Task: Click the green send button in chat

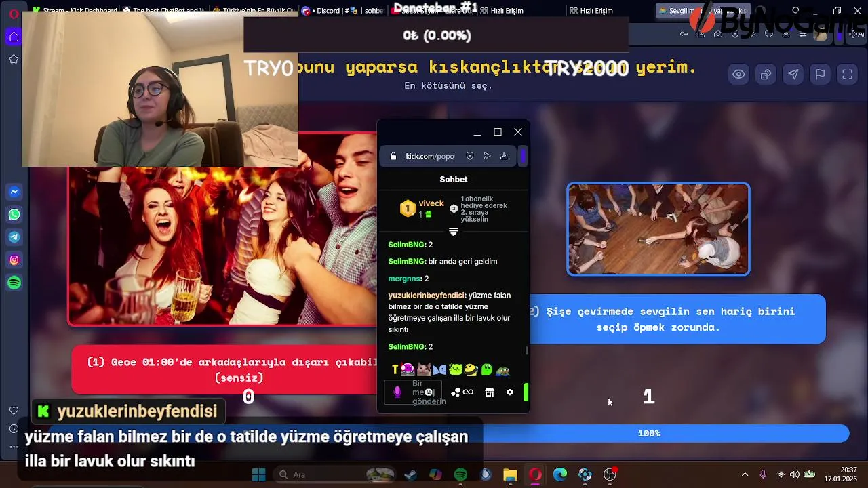Action: (x=526, y=392)
